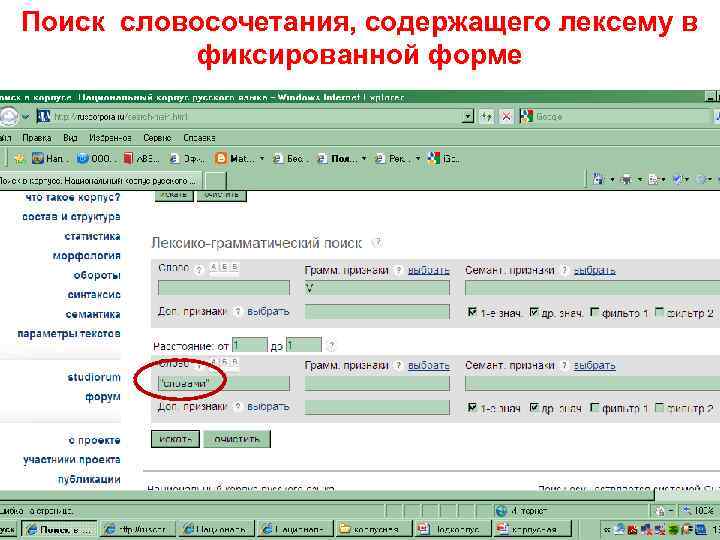Viewport: 720px width, 540px height.
Task: Enable first word's 'фильтр 1' checkbox
Action: coord(594,312)
